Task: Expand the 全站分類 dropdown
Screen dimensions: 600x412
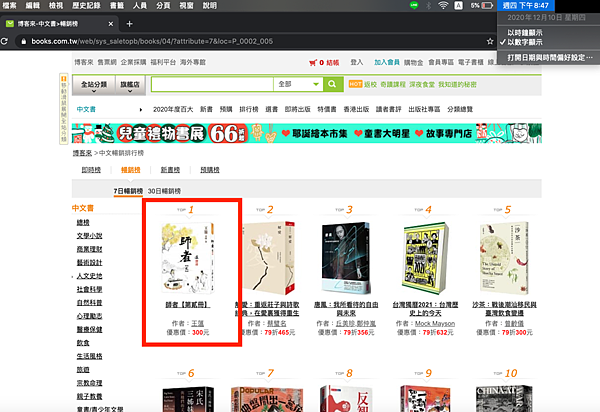Action: tap(94, 86)
